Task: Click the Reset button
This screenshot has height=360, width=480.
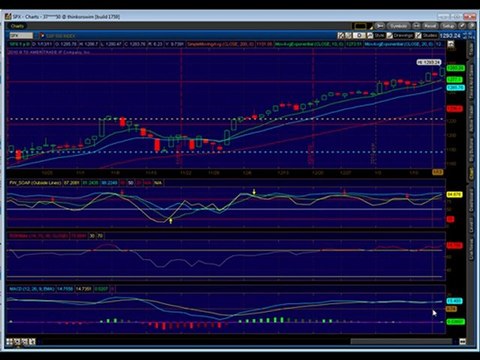Action: 430,26
